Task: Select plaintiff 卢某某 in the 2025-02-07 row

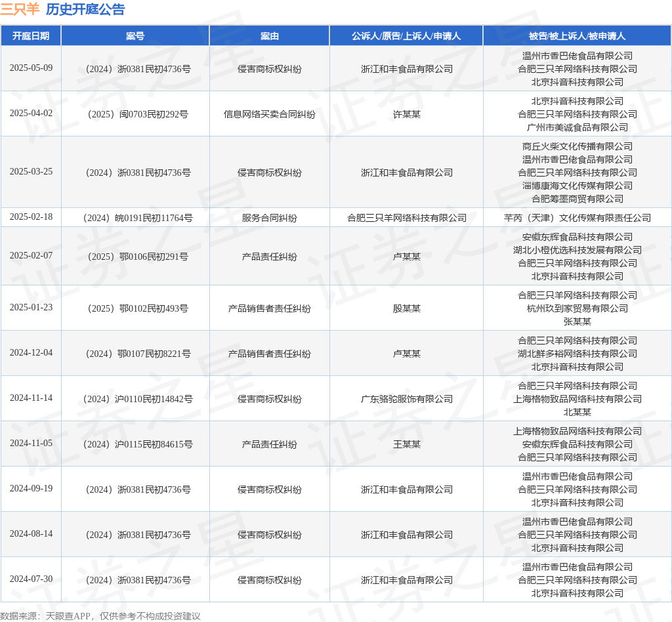Action: point(406,257)
